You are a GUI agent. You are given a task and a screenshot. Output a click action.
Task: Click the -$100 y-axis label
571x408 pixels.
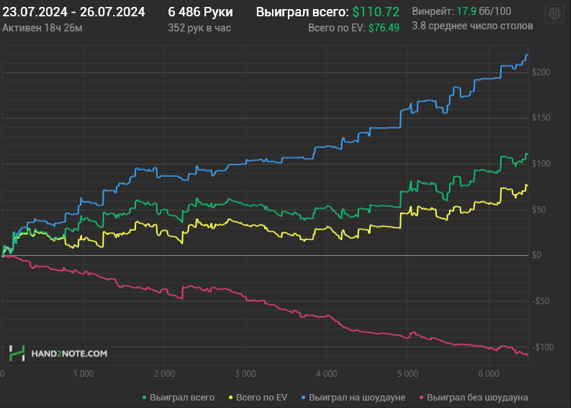pos(542,347)
